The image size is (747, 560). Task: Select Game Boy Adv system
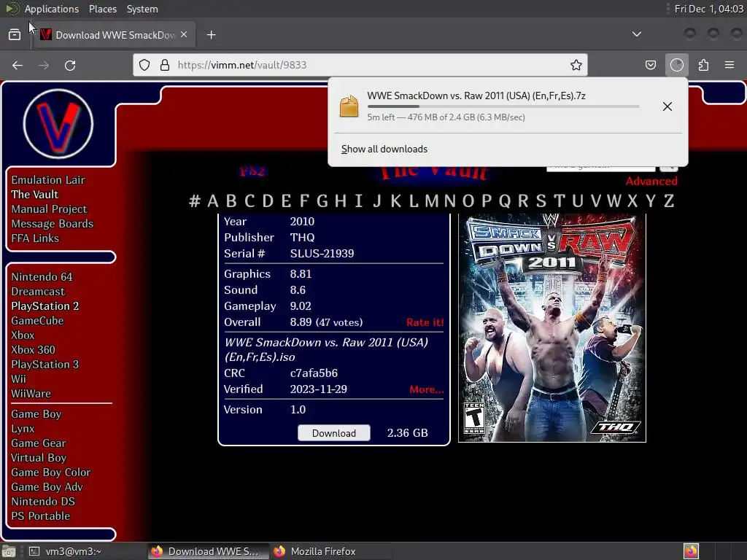coord(47,487)
